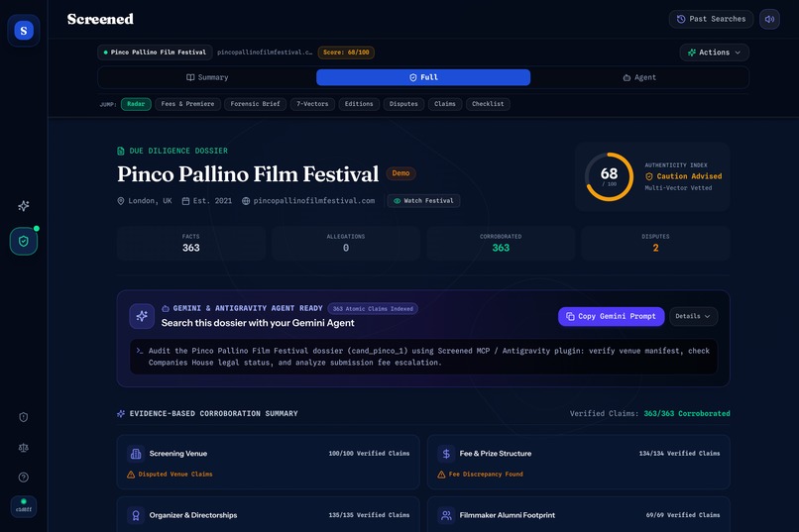Click the 363 Atomic Claims Indexed badge
The width and height of the screenshot is (799, 532).
click(x=373, y=308)
